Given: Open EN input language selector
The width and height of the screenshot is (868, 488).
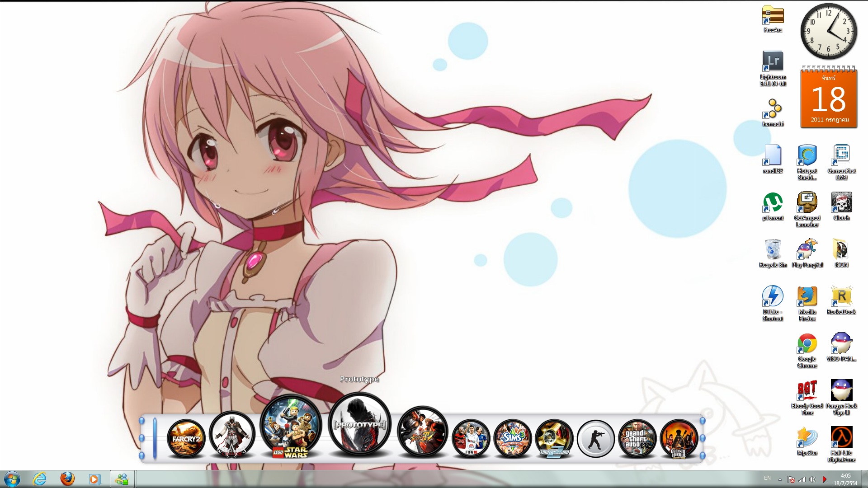Looking at the screenshot, I should pyautogui.click(x=767, y=479).
